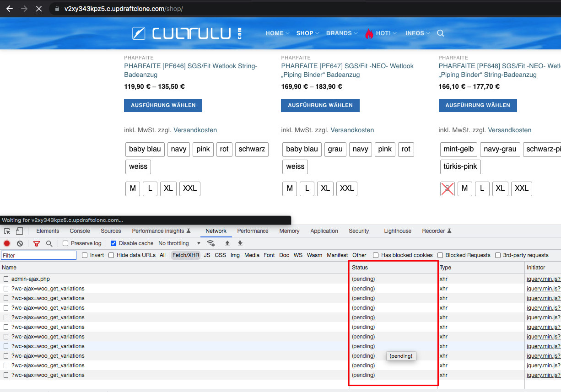The height and width of the screenshot is (392, 561).
Task: Select the mint-gelb color swatch
Action: 459,149
